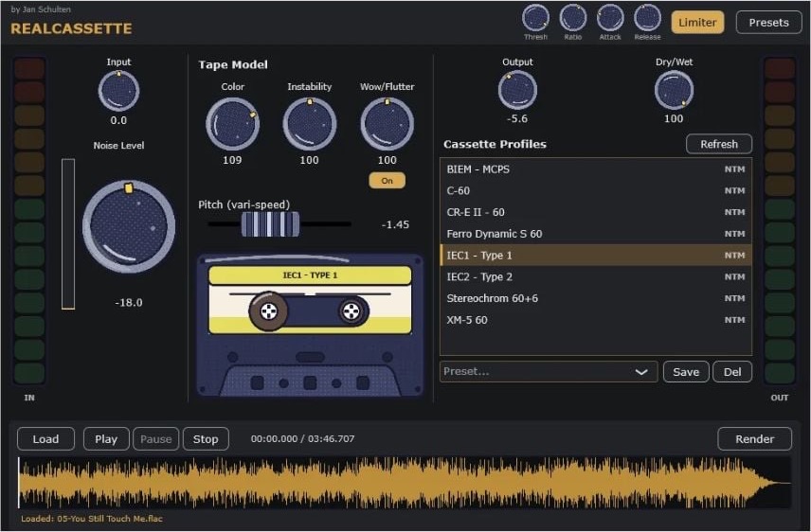Start playback with Play

click(x=106, y=439)
